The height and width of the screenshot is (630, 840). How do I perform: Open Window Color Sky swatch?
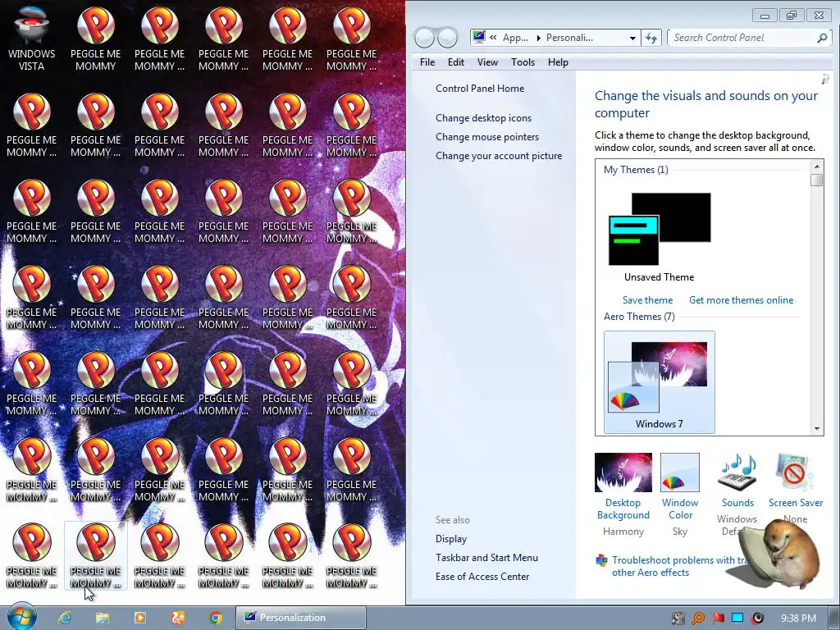pyautogui.click(x=680, y=472)
